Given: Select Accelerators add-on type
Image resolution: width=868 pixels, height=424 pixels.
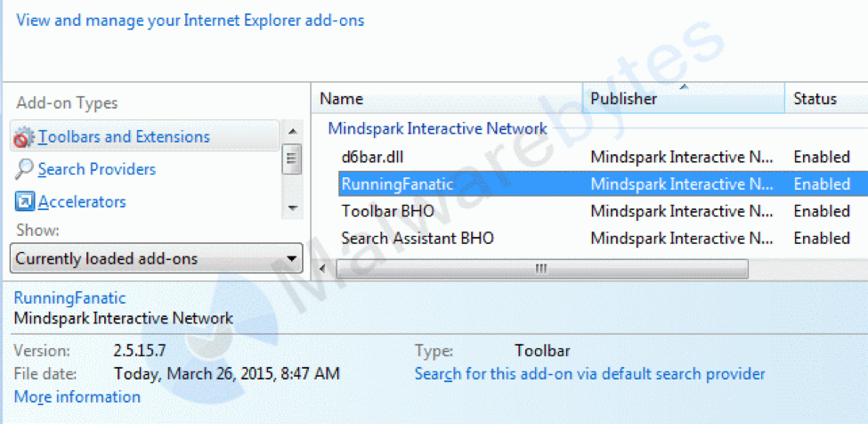Looking at the screenshot, I should pyautogui.click(x=82, y=202).
